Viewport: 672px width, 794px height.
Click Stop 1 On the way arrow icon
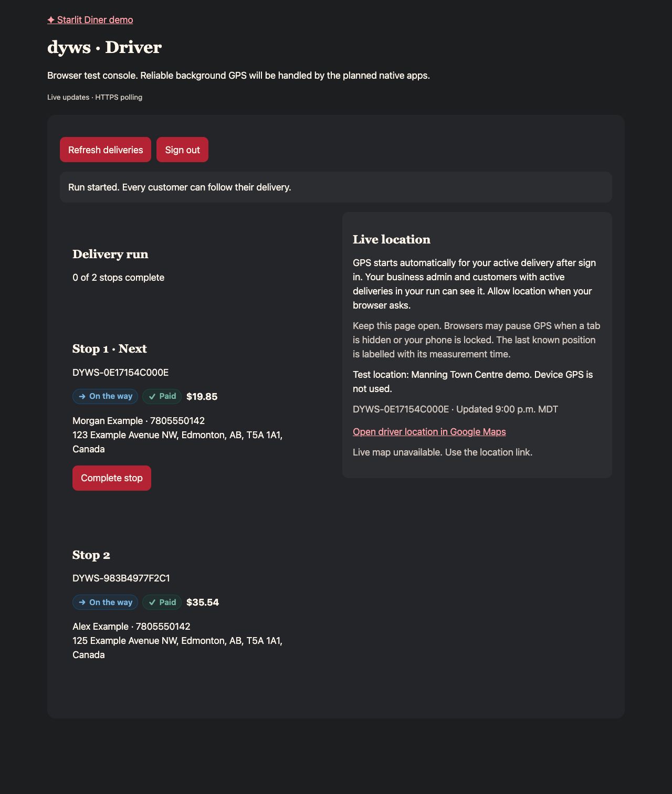(82, 397)
